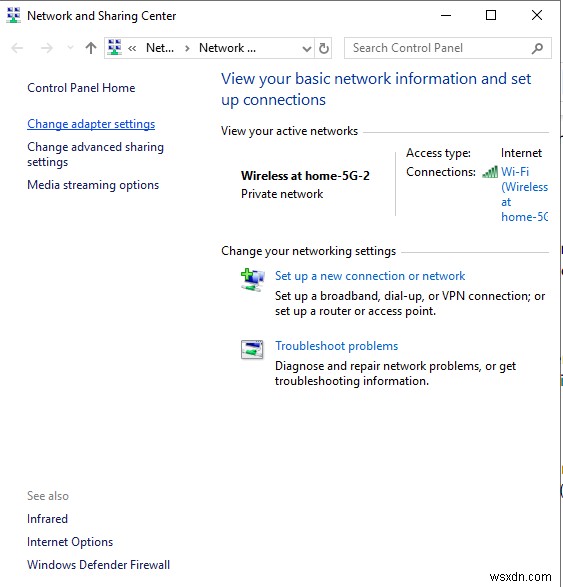Screen dimensions: 563x587
Task: Open Change adapter settings
Action: (91, 124)
